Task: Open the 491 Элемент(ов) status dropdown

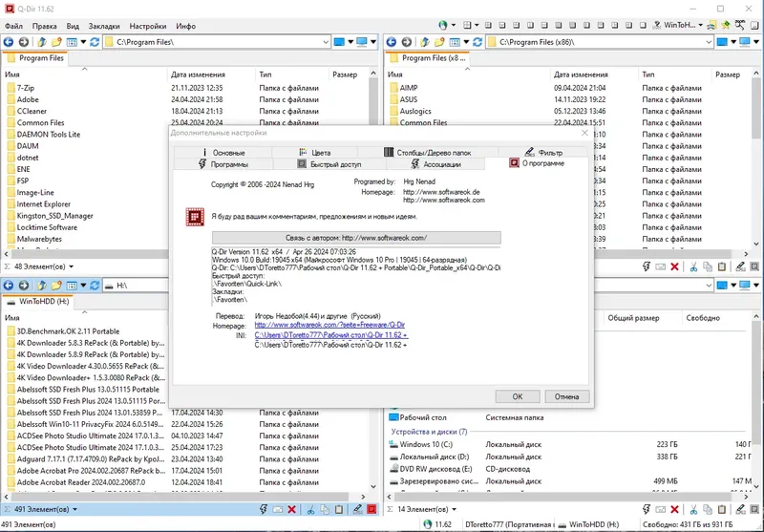Action: 74,510
